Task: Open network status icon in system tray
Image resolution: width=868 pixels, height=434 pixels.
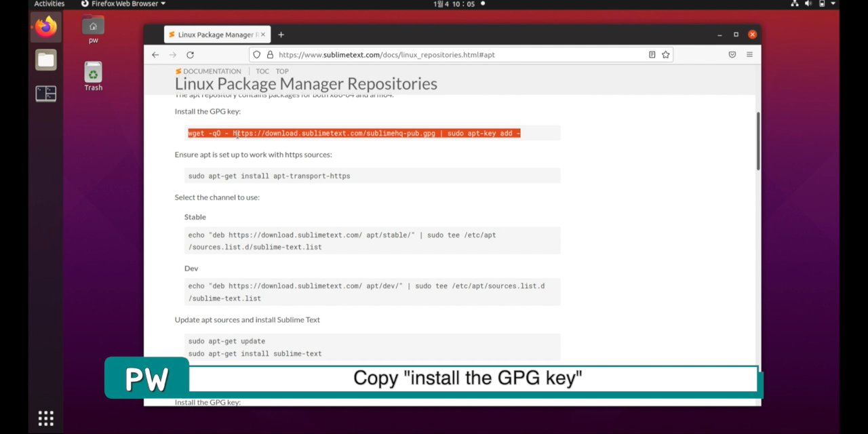Action: [795, 4]
